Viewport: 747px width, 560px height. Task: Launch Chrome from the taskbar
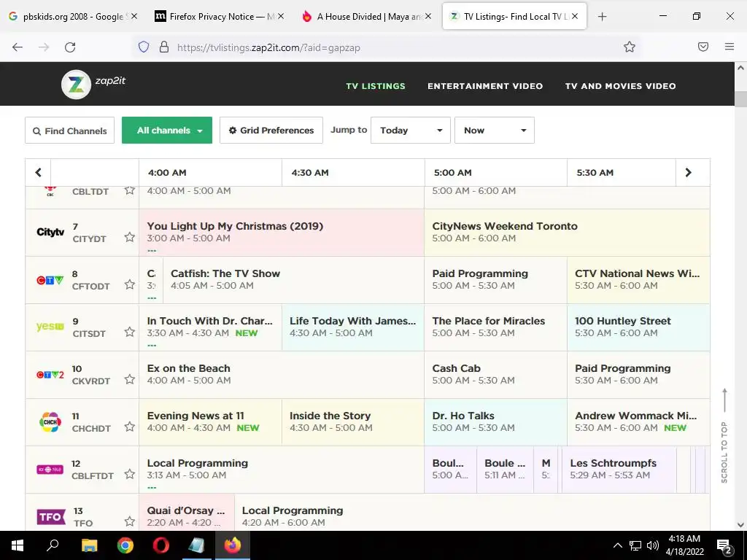[125, 545]
